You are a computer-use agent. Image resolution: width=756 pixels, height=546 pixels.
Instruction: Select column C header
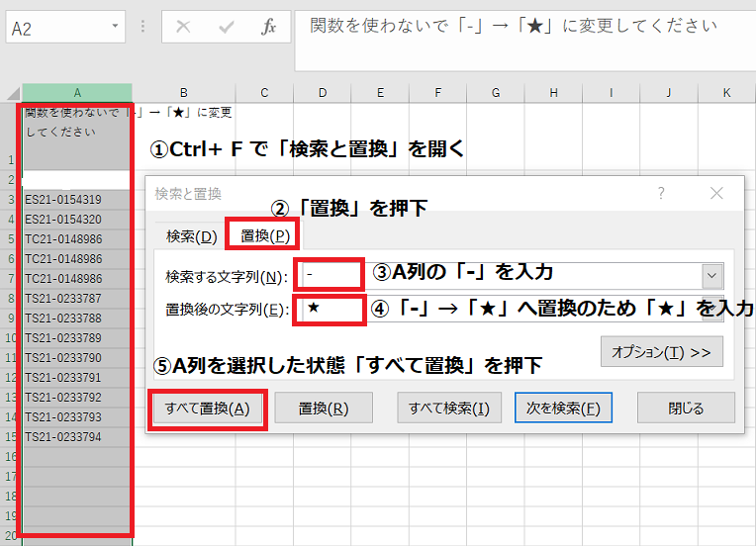264,93
